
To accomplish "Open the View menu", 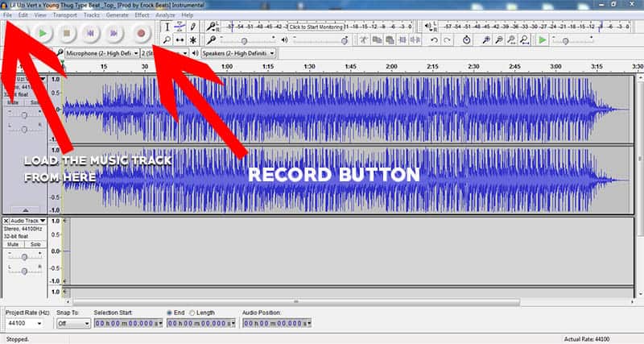I will [x=40, y=15].
